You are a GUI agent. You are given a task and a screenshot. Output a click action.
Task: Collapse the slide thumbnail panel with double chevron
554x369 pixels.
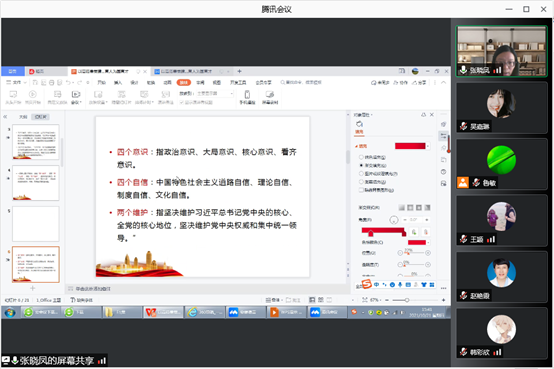point(5,116)
